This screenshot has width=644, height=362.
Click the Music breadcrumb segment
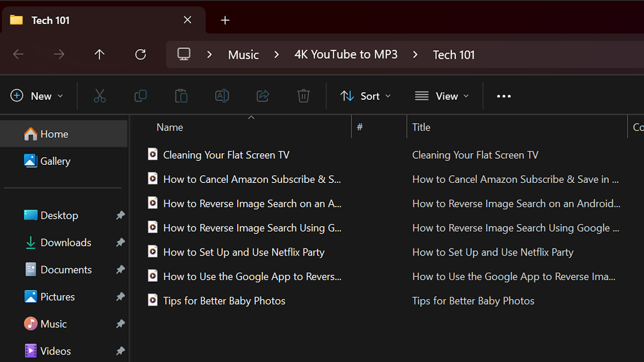[x=243, y=55]
